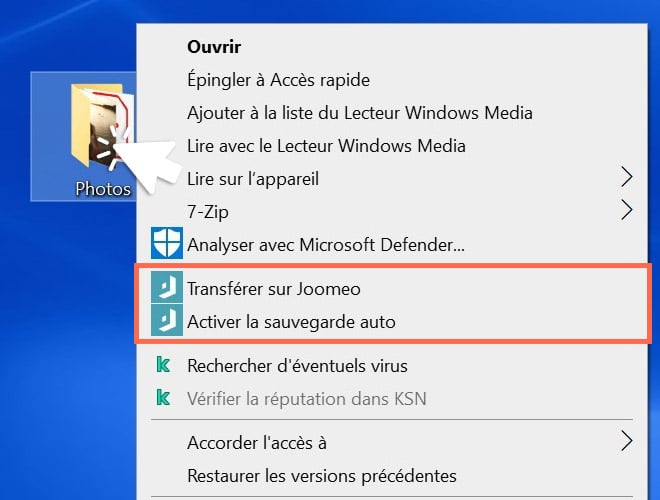Click the Joomeo icon beside Transférer sur Joomeo
This screenshot has height=500, width=660.
tap(164, 289)
